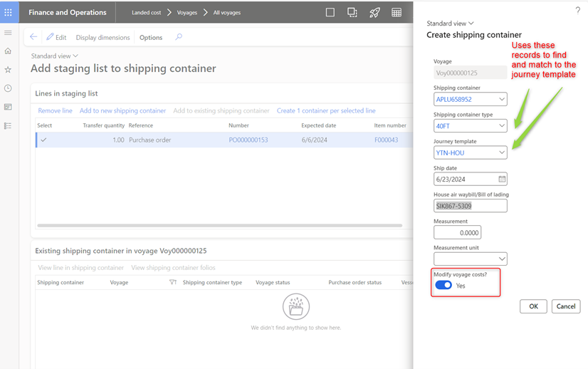Select the purchase order row checkmark
Screen dimensions: 588x369
point(44,140)
